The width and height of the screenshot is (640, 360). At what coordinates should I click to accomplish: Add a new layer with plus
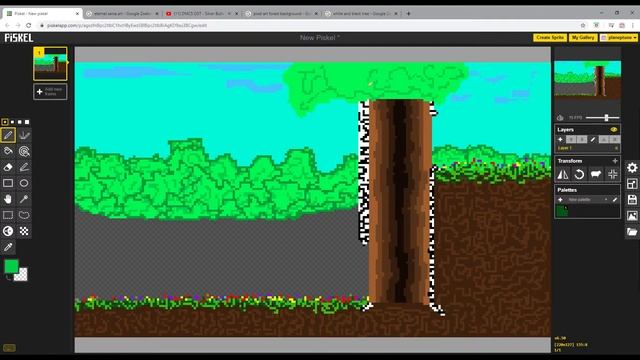560,140
